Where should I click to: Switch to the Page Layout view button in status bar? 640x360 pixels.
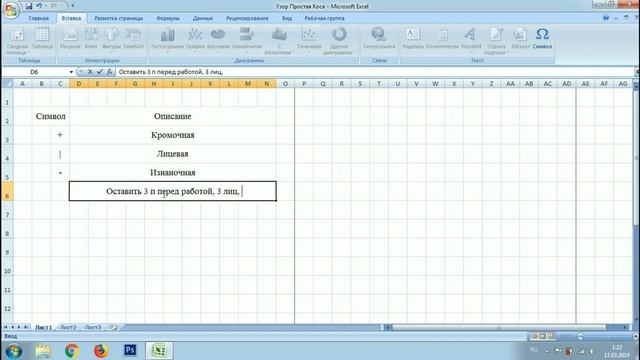click(x=542, y=336)
